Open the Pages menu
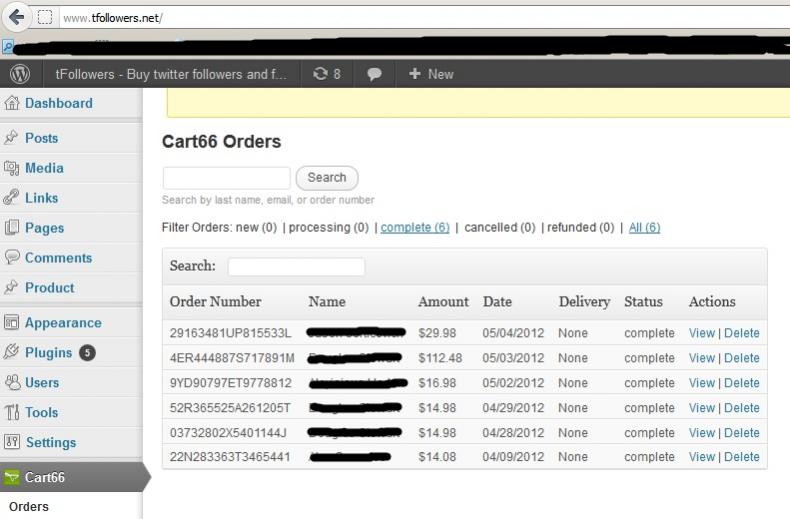The width and height of the screenshot is (790, 519). click(x=44, y=228)
